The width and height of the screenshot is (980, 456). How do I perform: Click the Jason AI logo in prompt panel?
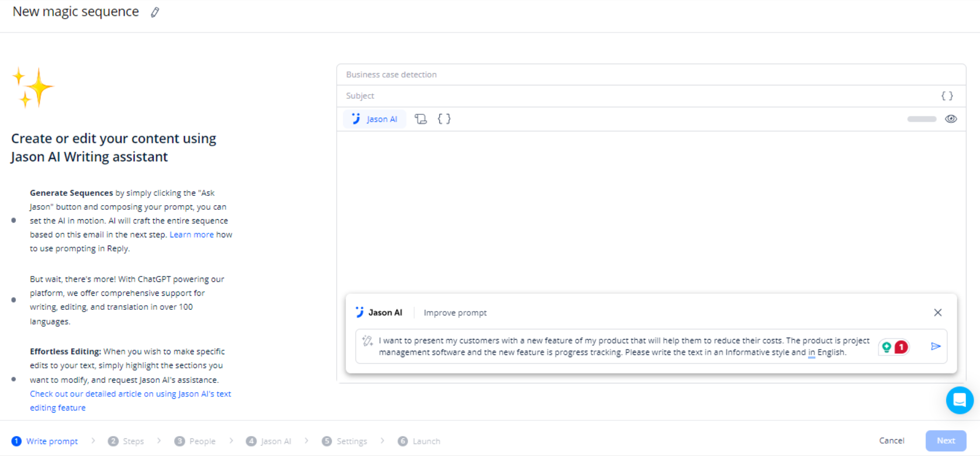click(x=379, y=313)
